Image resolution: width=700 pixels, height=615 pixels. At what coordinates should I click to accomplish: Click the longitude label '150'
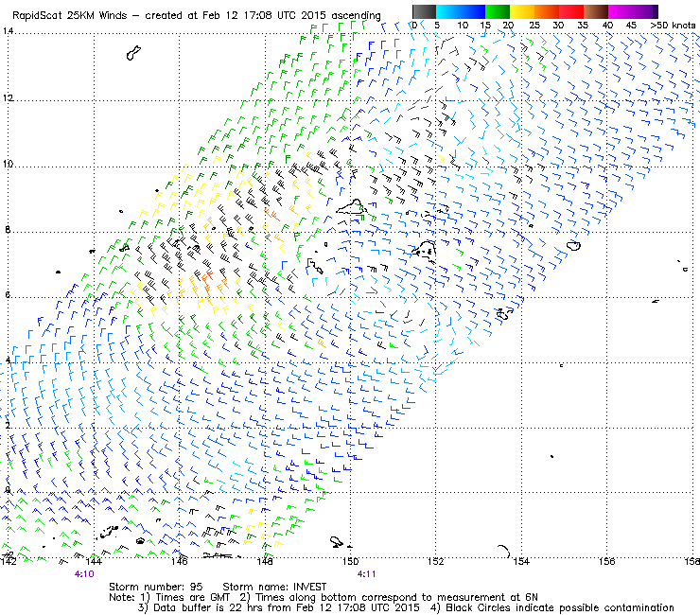[350, 561]
